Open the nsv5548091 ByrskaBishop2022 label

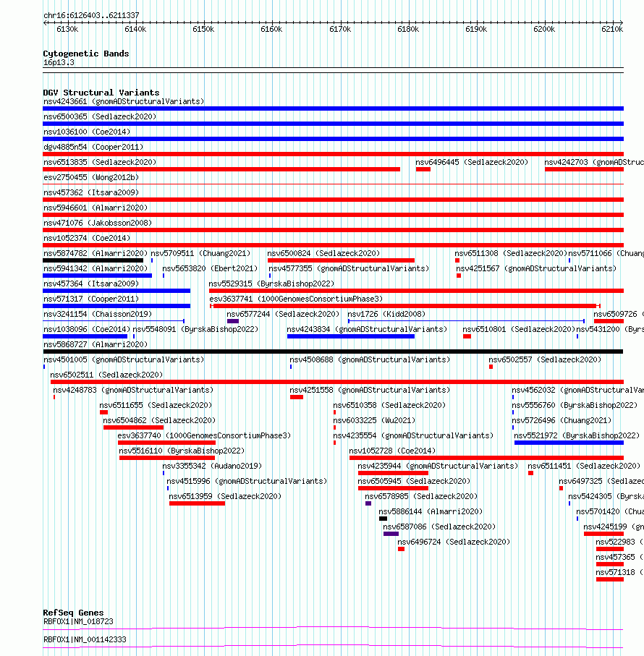point(195,330)
